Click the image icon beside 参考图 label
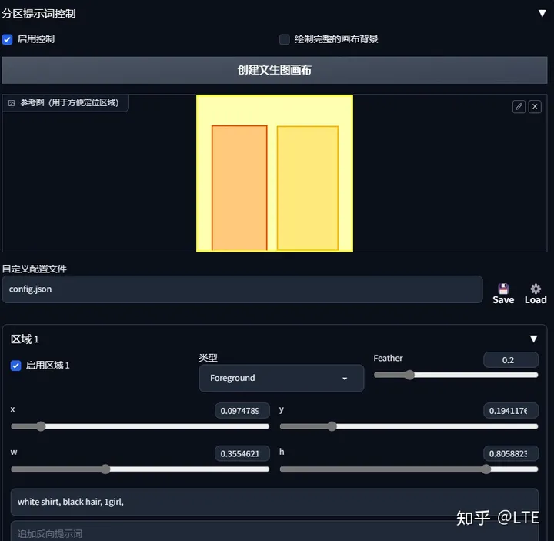Viewport: 556px width, 542px height. click(x=11, y=103)
